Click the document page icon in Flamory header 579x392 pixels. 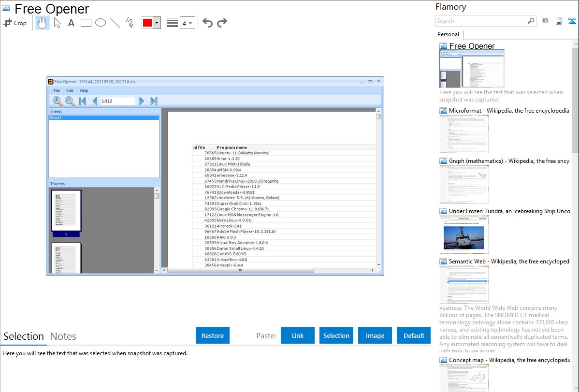point(559,21)
